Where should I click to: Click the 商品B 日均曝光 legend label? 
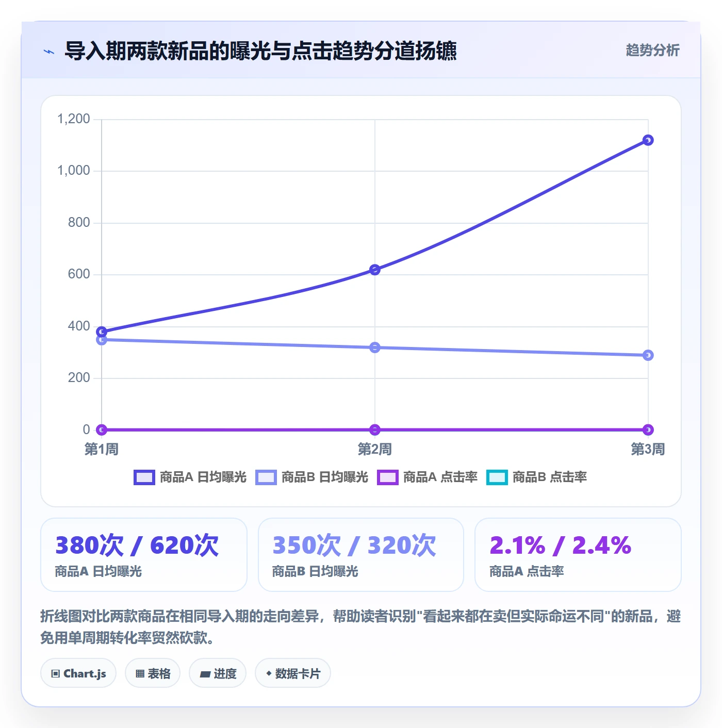coord(325,477)
